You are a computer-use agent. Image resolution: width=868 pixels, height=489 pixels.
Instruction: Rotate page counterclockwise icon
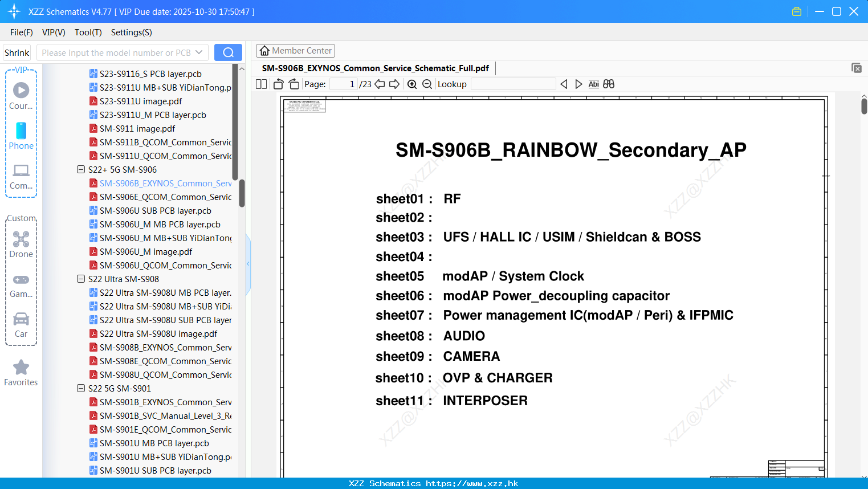coord(278,84)
